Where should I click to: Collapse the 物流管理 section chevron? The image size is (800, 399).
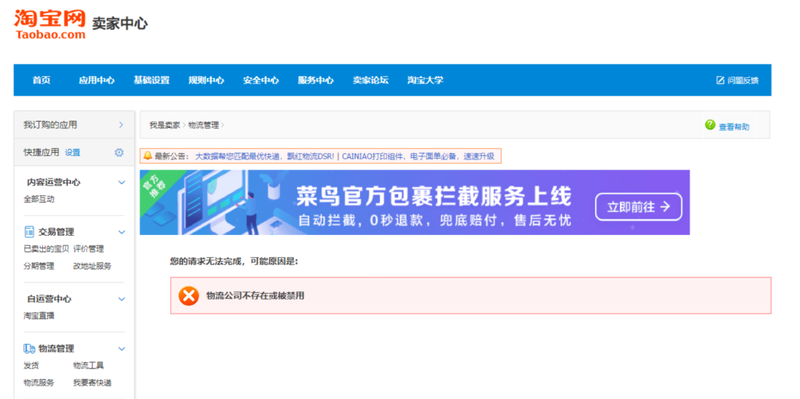(121, 349)
